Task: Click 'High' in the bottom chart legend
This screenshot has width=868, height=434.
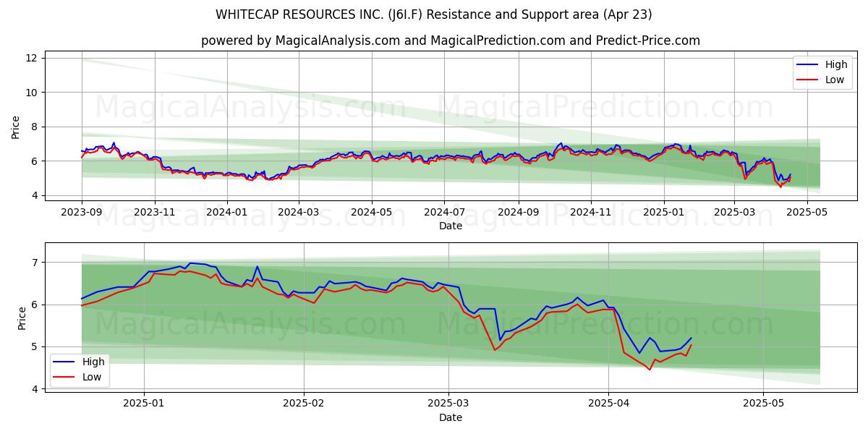Action: (93, 362)
